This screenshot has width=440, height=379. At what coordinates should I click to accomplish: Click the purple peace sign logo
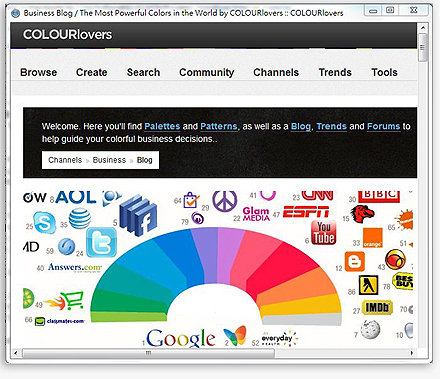click(225, 201)
